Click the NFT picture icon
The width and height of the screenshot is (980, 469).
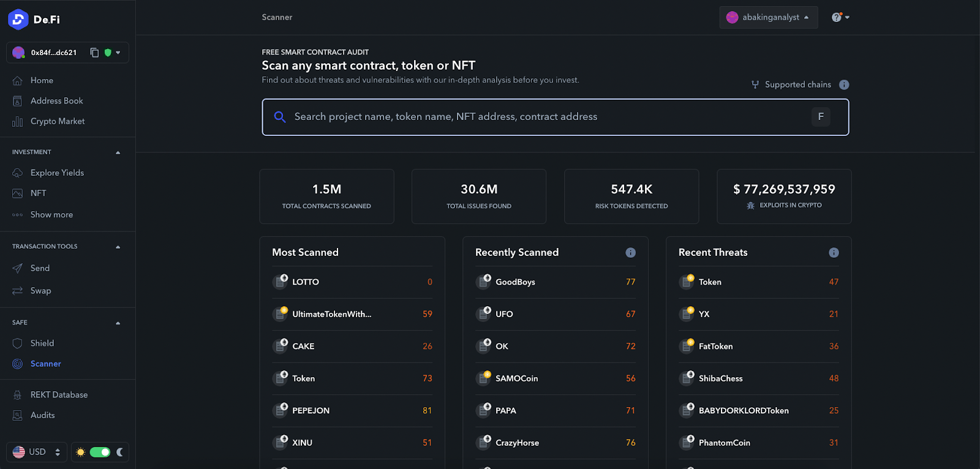coord(18,193)
